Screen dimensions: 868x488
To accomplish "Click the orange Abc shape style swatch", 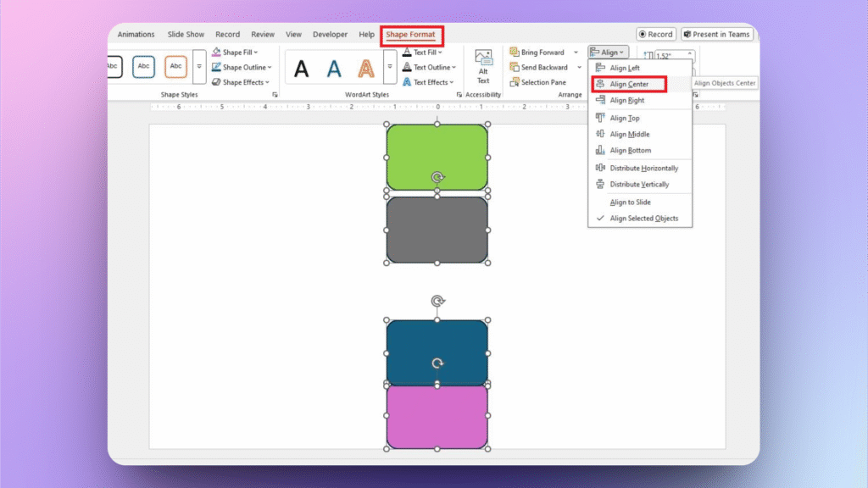I will coord(175,67).
